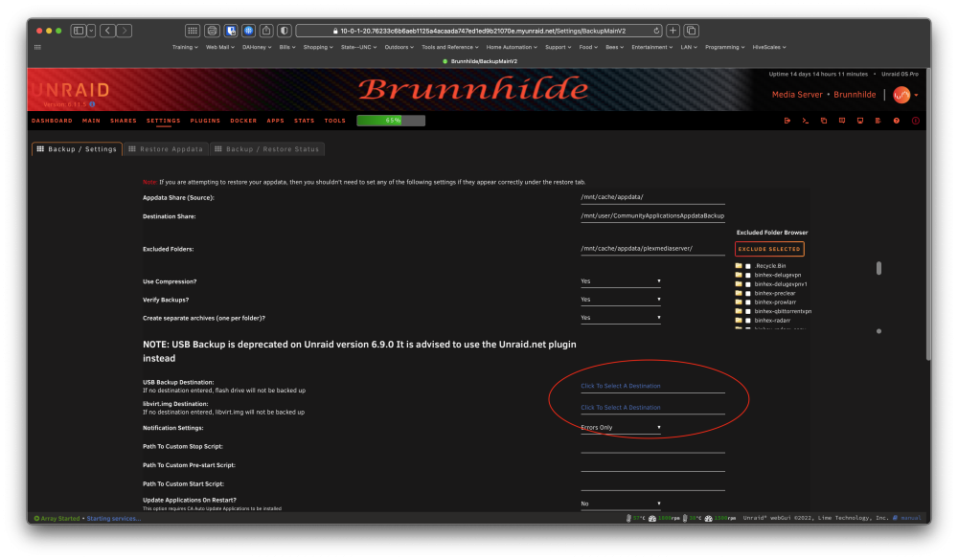Open the Unraid terminal icon
Screen dimensions: 958x560
coord(806,121)
